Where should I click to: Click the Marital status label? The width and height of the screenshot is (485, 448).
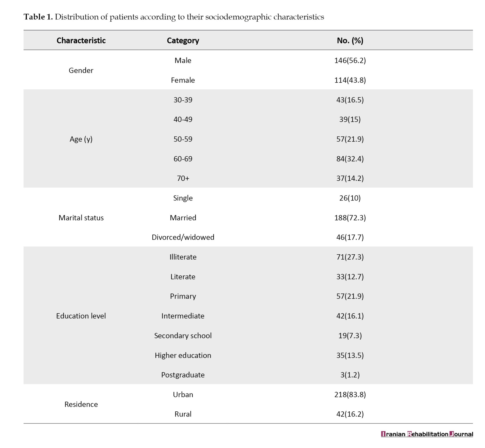point(81,218)
